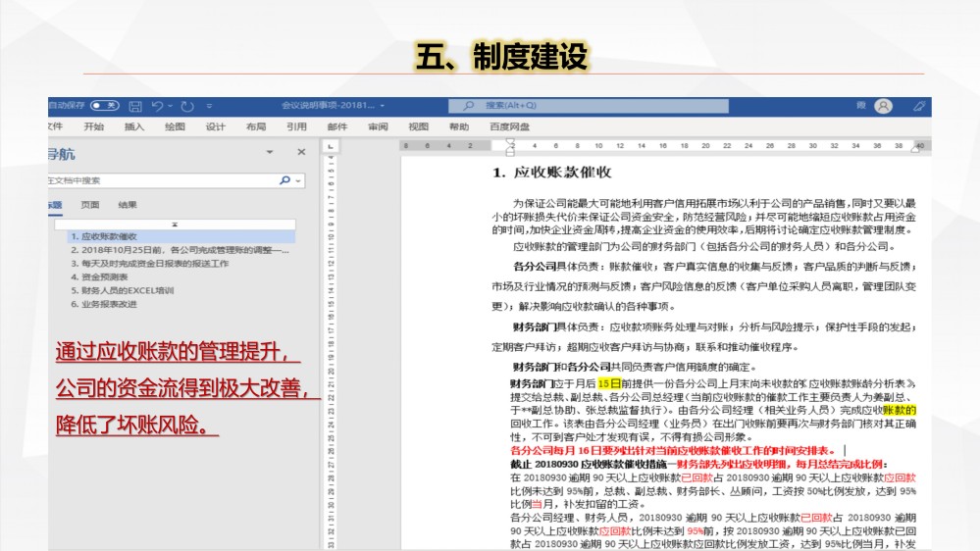The width and height of the screenshot is (980, 551).
Task: Switch to the 布局 ribbon tab
Action: (x=256, y=126)
